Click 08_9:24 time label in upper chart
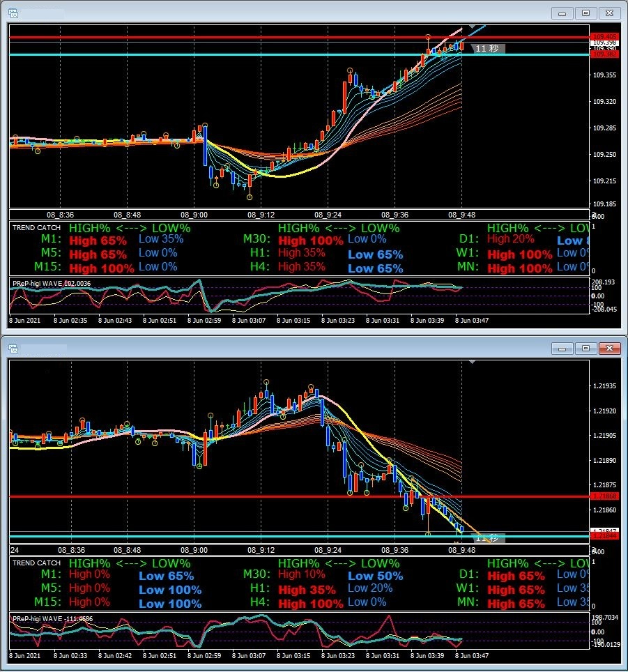 pos(328,215)
